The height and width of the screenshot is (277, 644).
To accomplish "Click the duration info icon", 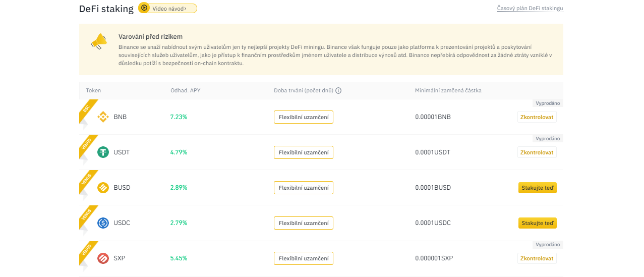I will point(338,91).
